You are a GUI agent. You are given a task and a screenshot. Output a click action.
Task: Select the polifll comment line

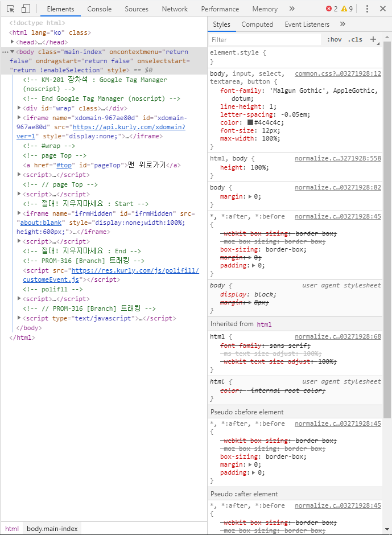click(x=53, y=289)
